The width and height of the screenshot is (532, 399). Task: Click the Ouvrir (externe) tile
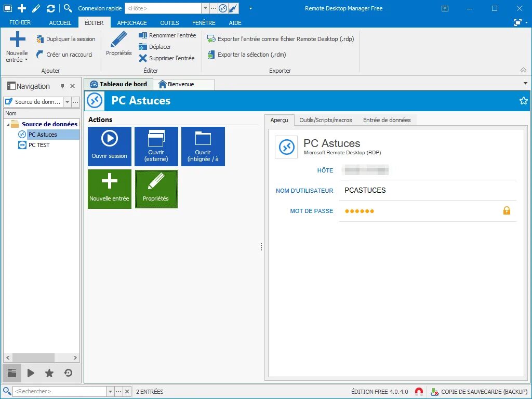click(156, 147)
